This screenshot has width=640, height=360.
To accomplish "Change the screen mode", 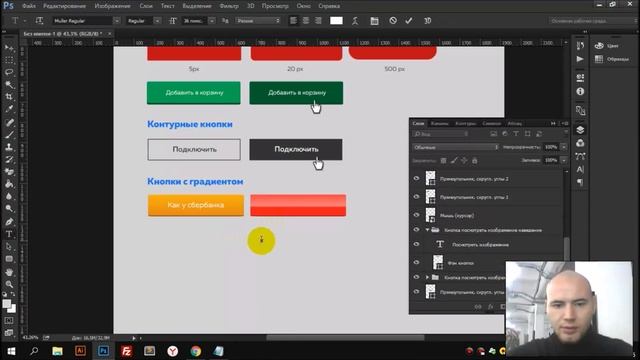I will pos(9,333).
